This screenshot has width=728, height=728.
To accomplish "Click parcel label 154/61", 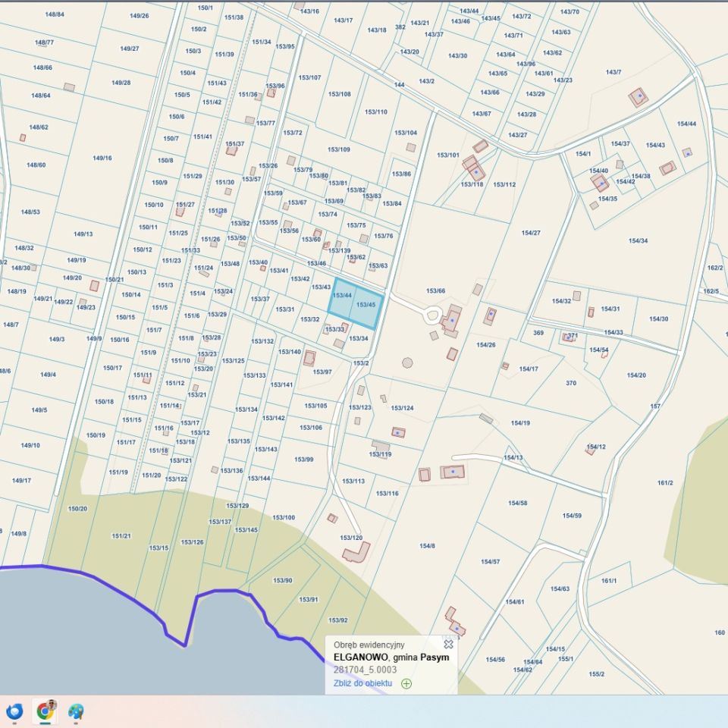I will (514, 601).
